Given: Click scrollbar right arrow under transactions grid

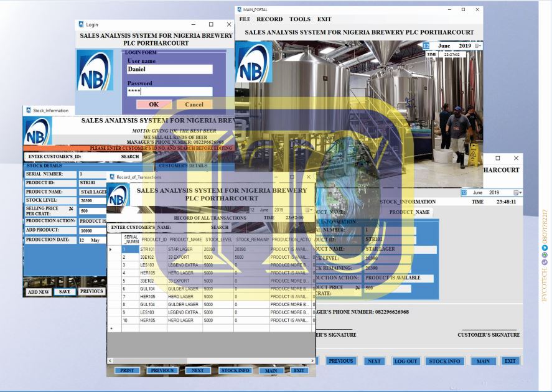Looking at the screenshot, I should [x=312, y=361].
